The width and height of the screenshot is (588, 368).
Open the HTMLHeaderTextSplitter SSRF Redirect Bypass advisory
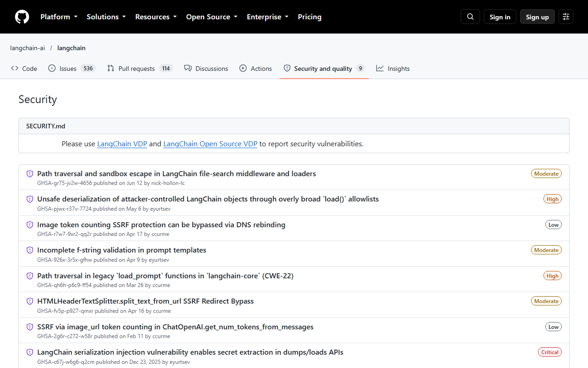point(146,301)
